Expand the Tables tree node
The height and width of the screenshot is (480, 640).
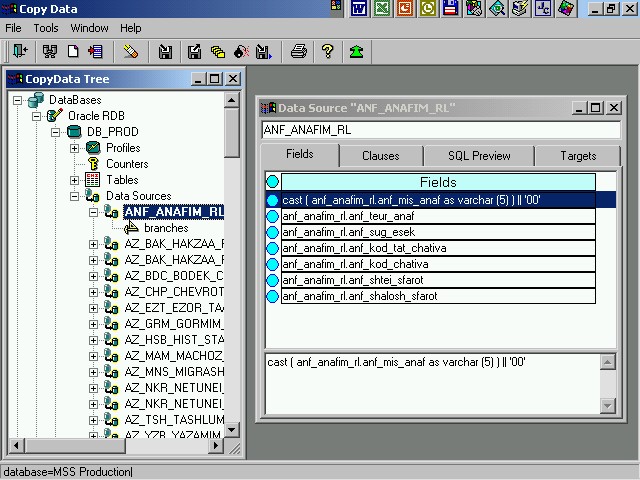[75, 180]
